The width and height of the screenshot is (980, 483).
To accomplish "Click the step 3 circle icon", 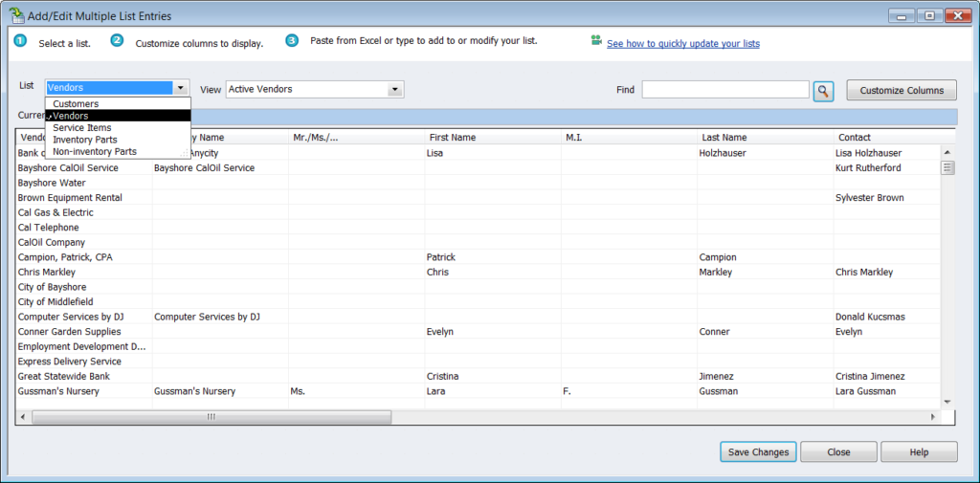I will (x=292, y=41).
